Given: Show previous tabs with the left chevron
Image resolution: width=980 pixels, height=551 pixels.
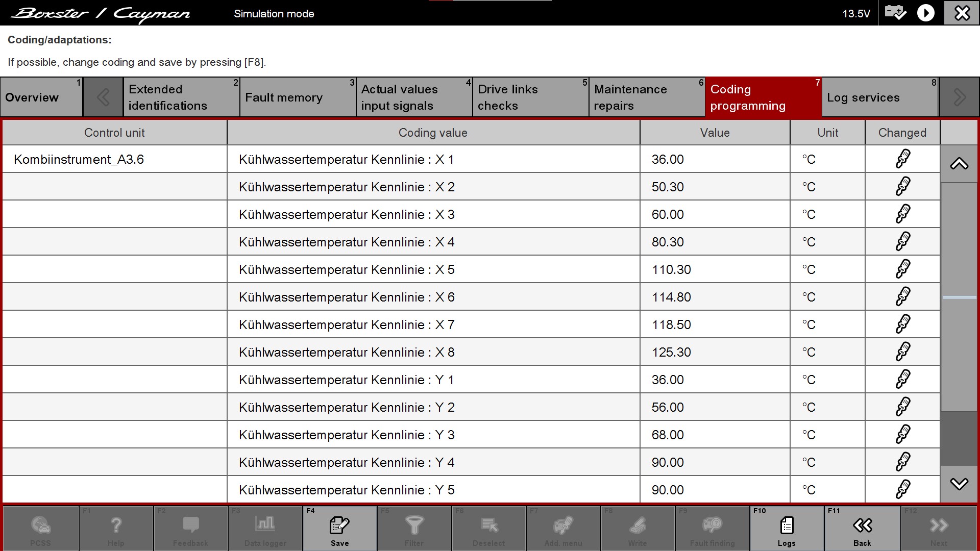Looking at the screenshot, I should click(103, 97).
